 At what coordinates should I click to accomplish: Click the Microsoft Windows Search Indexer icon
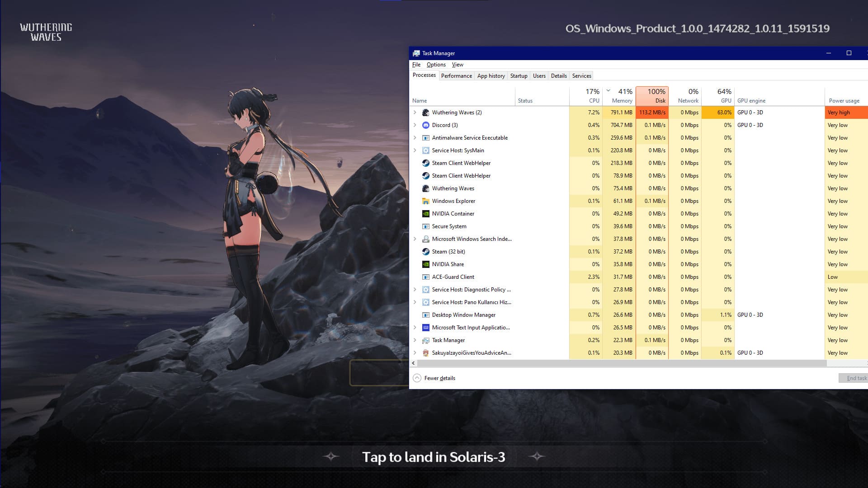[425, 239]
